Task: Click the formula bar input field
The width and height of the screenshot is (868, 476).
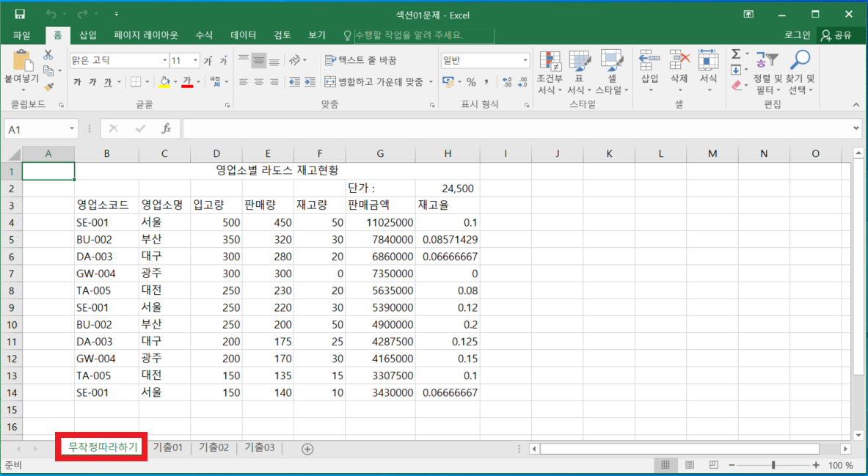Action: pyautogui.click(x=514, y=128)
